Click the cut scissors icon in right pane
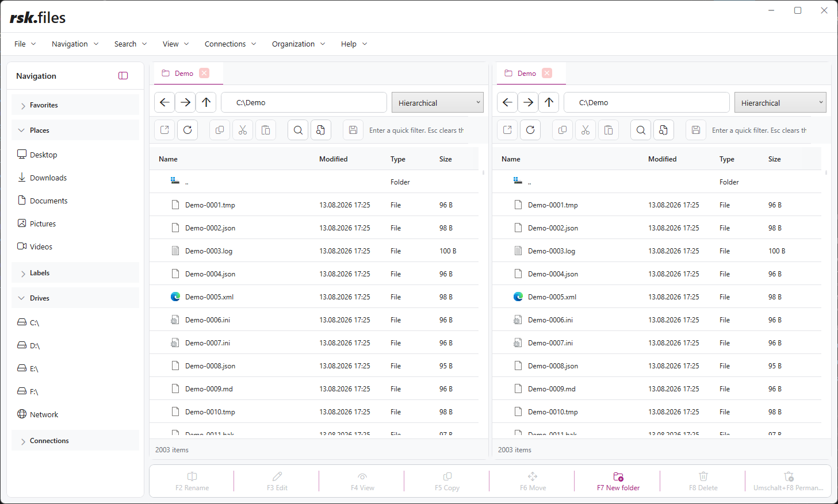The width and height of the screenshot is (838, 504). (x=586, y=130)
